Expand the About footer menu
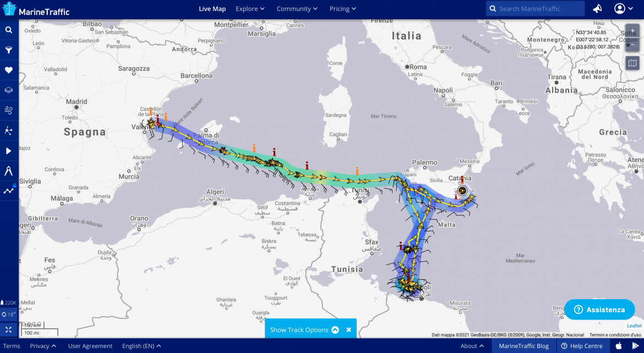The height and width of the screenshot is (353, 644). tap(472, 346)
